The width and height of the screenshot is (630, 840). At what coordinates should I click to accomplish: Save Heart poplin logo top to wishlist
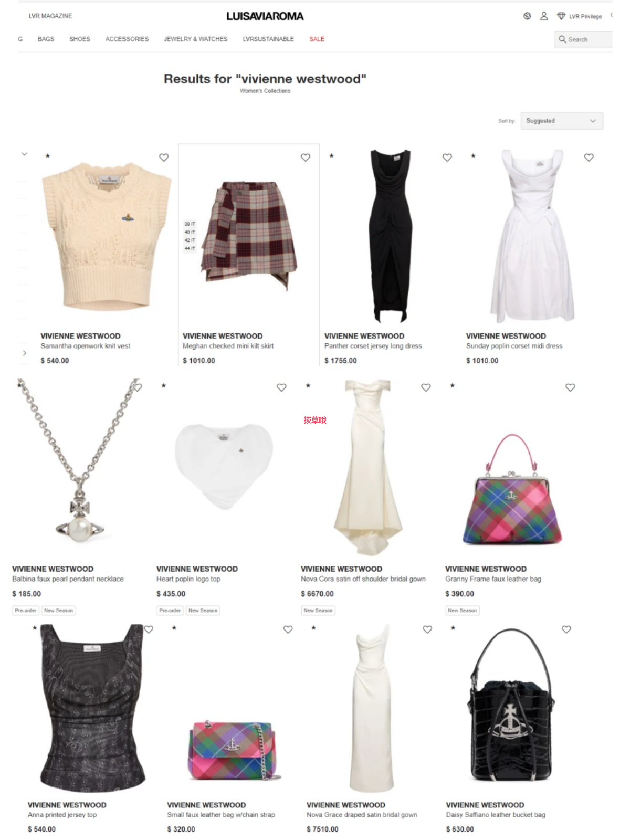[x=281, y=387]
